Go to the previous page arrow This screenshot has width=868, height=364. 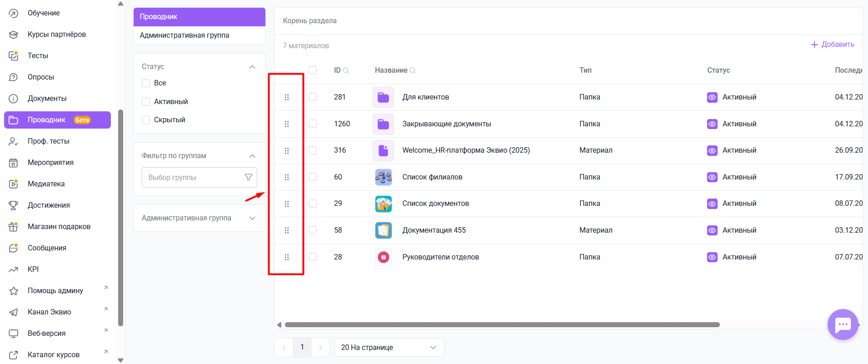click(284, 348)
